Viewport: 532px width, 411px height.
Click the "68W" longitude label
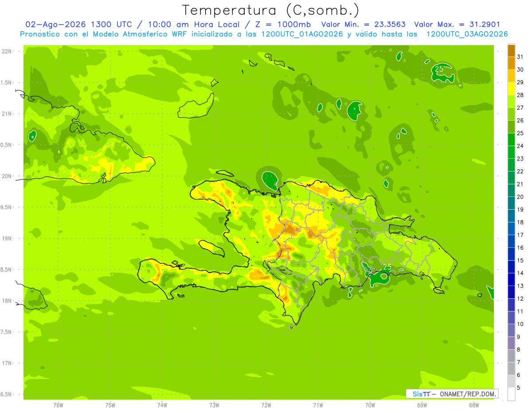coord(474,405)
